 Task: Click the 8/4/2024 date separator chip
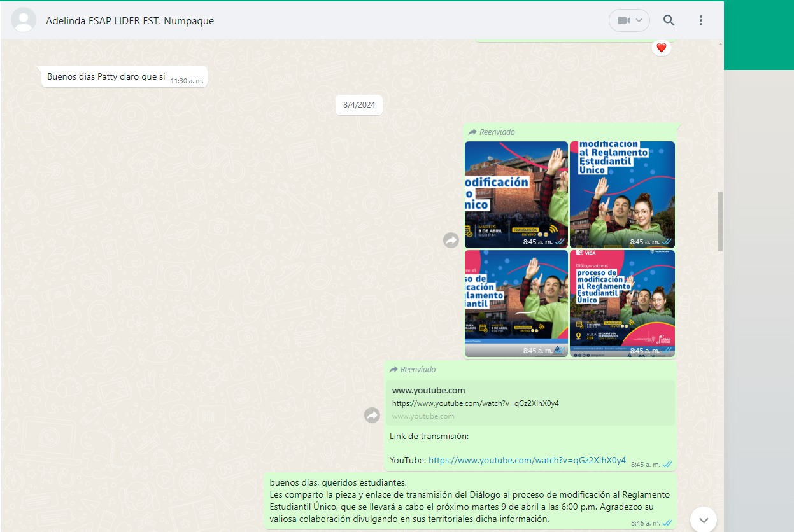pyautogui.click(x=359, y=105)
